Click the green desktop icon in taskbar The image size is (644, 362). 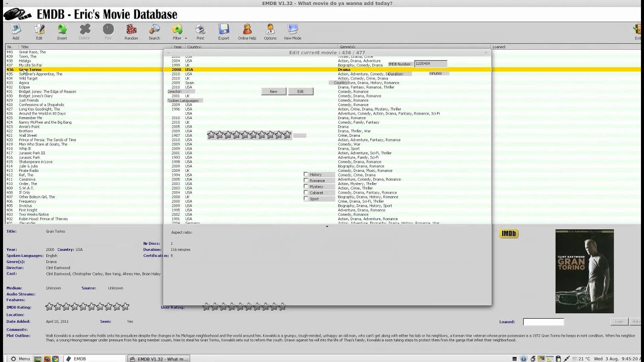coord(39,358)
